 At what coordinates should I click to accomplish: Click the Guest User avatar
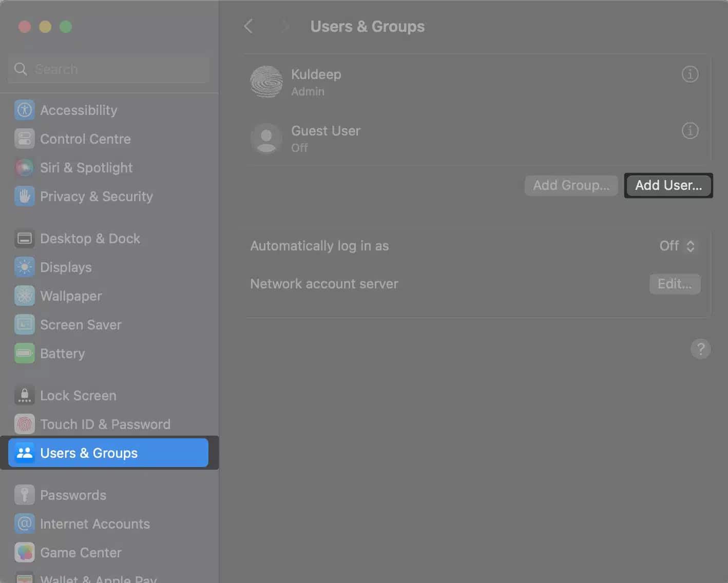(x=266, y=138)
